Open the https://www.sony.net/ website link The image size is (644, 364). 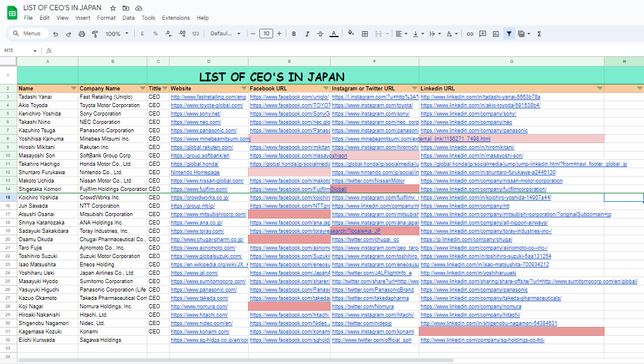195,114
